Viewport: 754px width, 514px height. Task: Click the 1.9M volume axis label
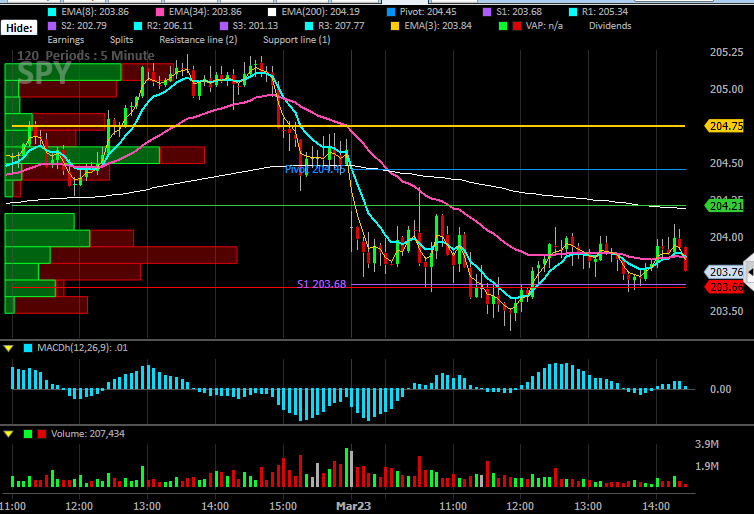707,466
